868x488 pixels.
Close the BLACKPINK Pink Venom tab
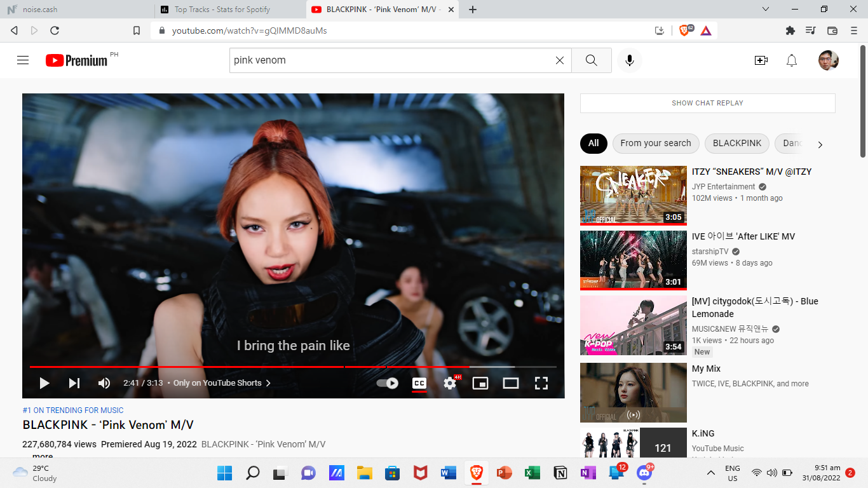click(x=451, y=10)
